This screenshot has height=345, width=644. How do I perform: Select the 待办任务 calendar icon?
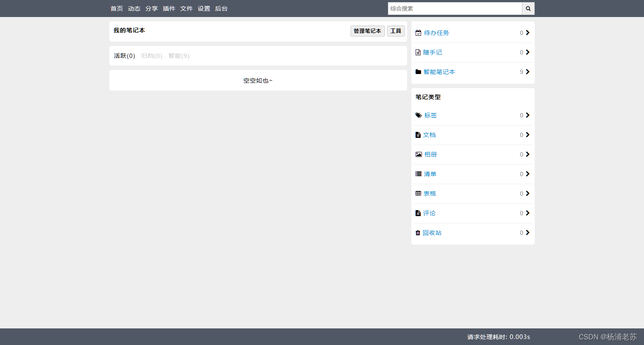418,32
